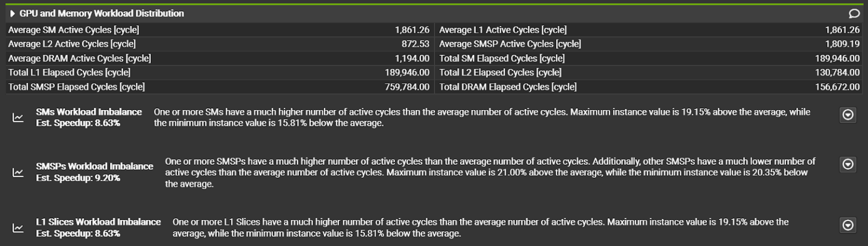Screen dimensions: 868x246
Task: Click the chart icon beside SMs Workload Imbalance
Action: pyautogui.click(x=18, y=117)
